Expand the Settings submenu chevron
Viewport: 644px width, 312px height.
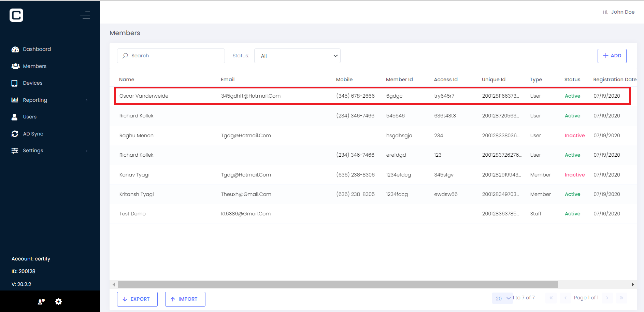click(87, 151)
